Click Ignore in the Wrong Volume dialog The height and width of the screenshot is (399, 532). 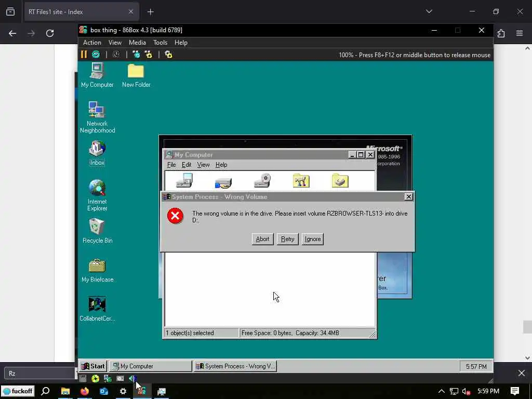(x=312, y=239)
